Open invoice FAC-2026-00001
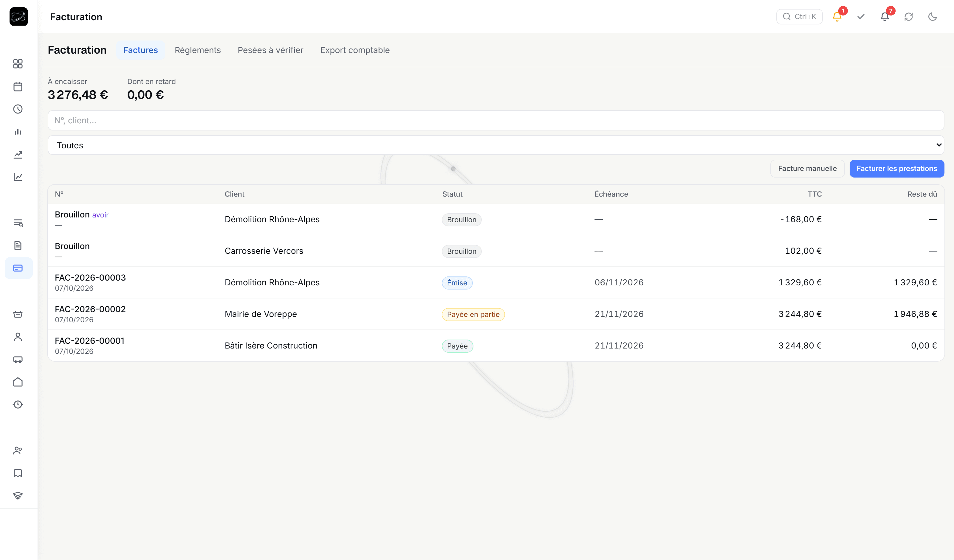This screenshot has width=954, height=560. (496, 346)
